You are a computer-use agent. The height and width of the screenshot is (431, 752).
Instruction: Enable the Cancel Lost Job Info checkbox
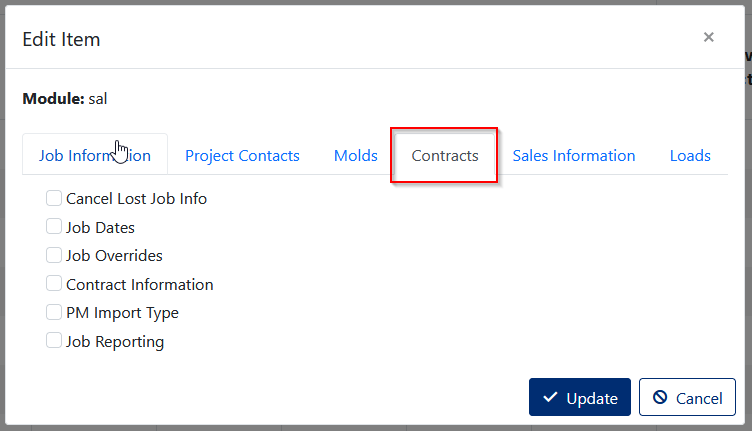click(54, 198)
